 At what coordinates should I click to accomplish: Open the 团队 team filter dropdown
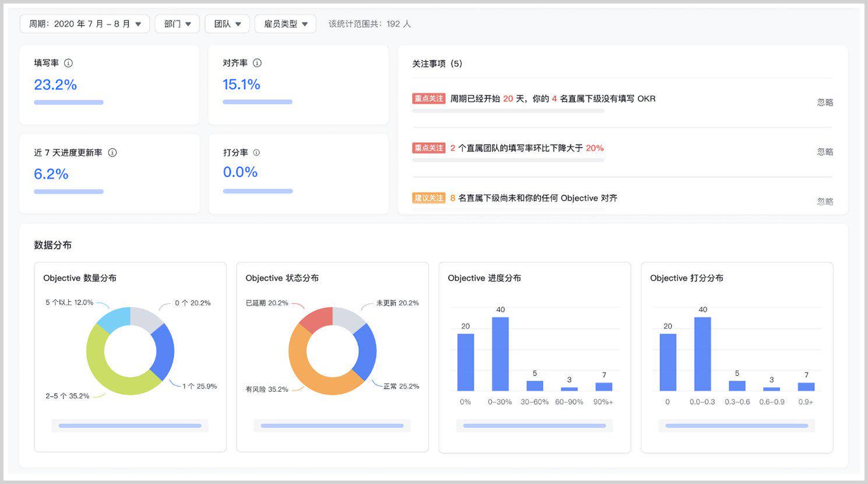coord(227,24)
